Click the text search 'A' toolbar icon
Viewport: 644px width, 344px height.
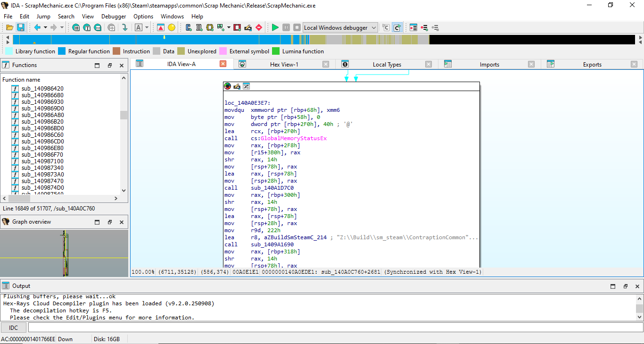coord(139,27)
